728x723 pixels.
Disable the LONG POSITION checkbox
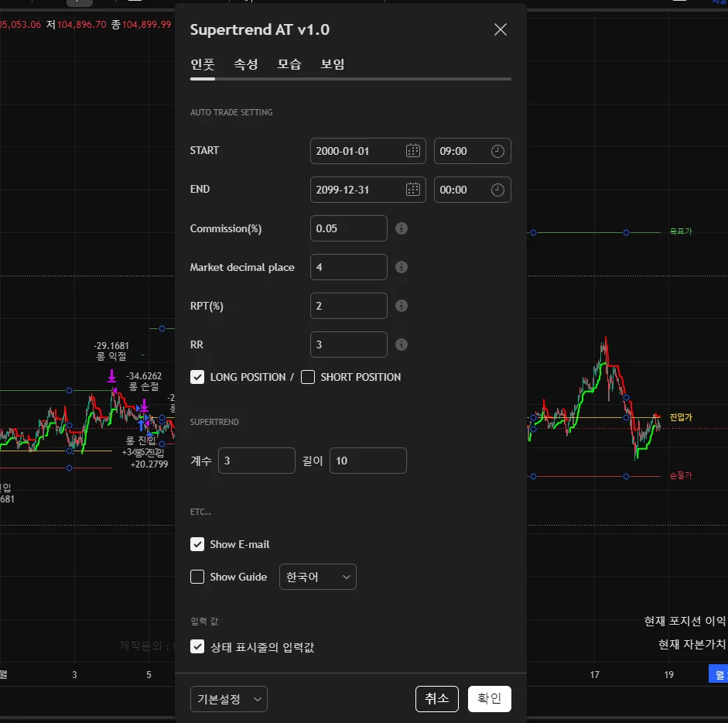pos(197,377)
